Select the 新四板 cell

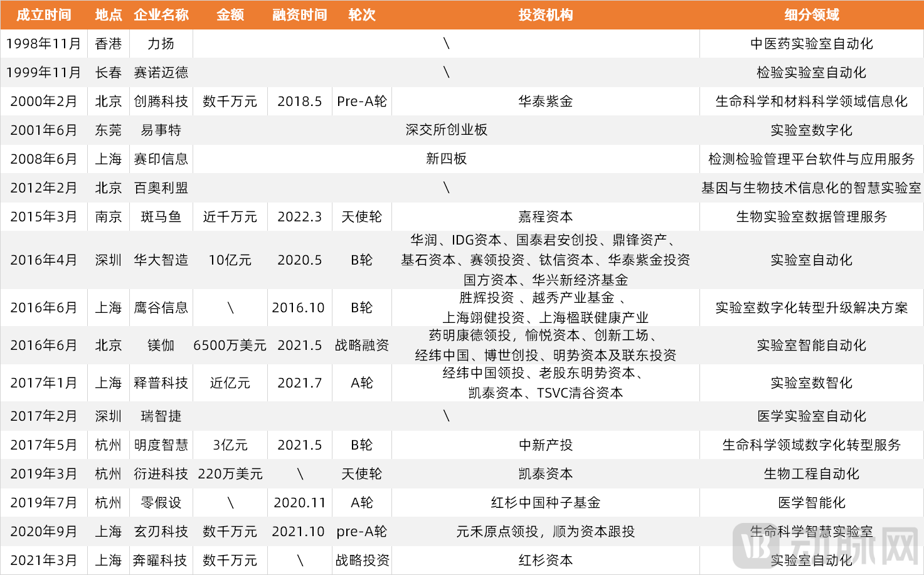point(446,159)
